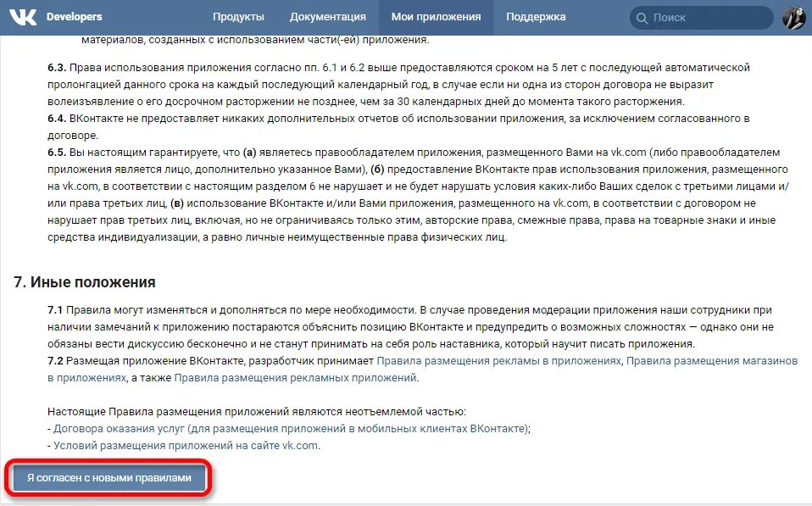812x506 pixels.
Task: Open the Developers home link
Action: pos(74,17)
